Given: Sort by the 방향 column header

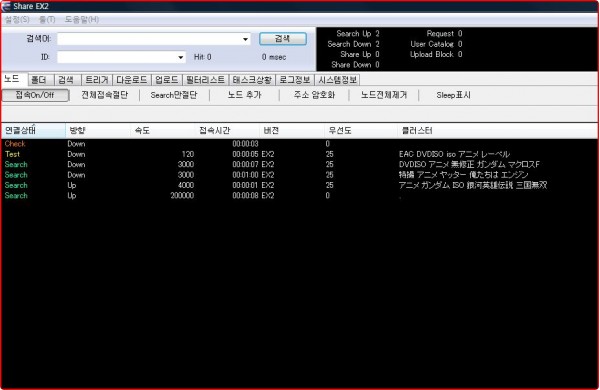Looking at the screenshot, I should click(98, 131).
